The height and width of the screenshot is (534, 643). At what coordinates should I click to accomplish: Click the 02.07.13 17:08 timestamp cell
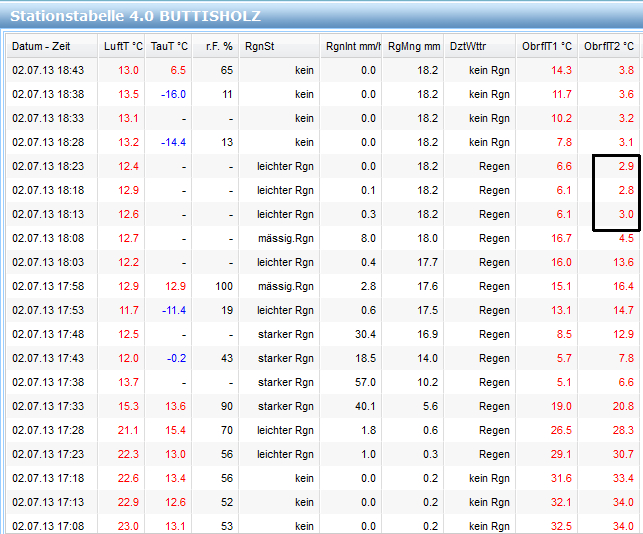(x=48, y=526)
